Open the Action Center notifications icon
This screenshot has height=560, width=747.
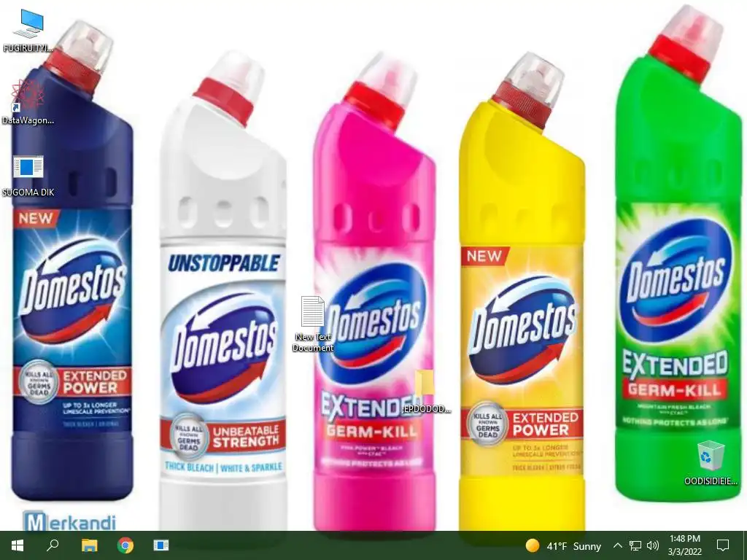(723, 545)
